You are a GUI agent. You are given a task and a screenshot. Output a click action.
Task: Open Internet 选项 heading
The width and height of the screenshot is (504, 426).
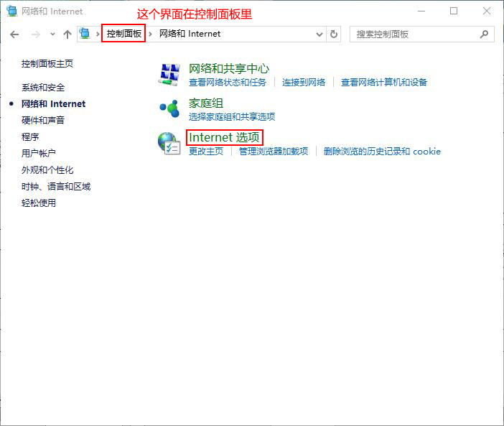tap(224, 137)
